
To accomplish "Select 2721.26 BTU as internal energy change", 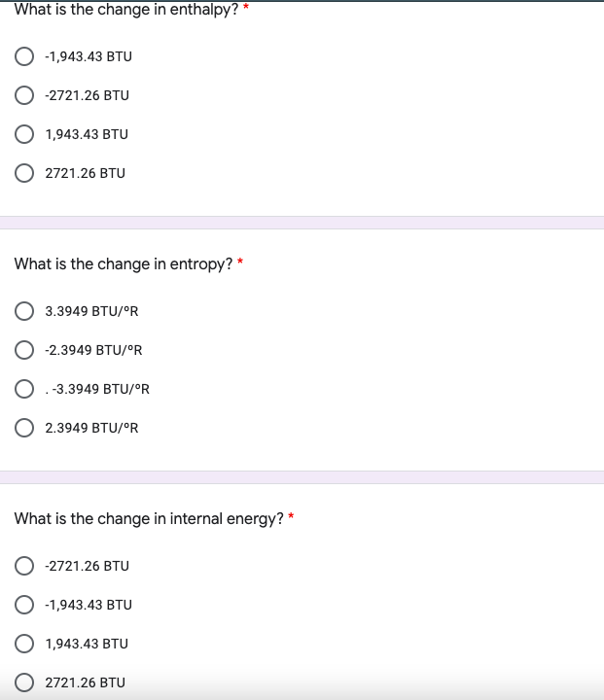I will point(24,682).
